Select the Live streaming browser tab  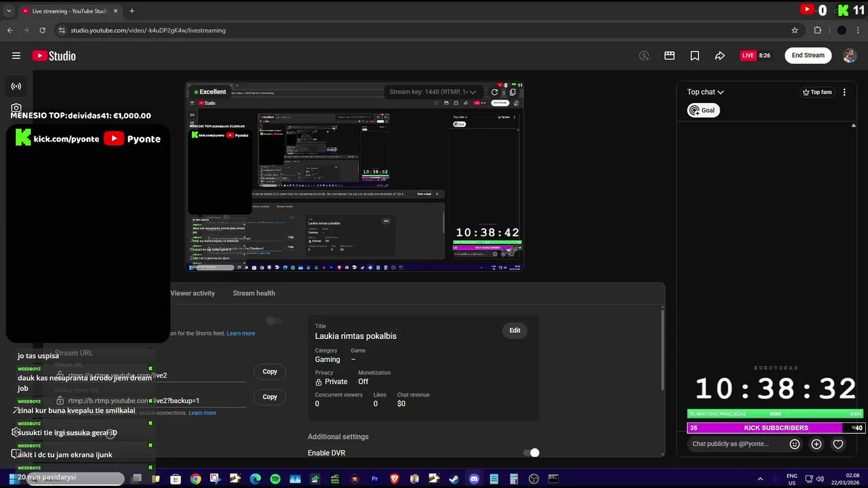click(70, 11)
